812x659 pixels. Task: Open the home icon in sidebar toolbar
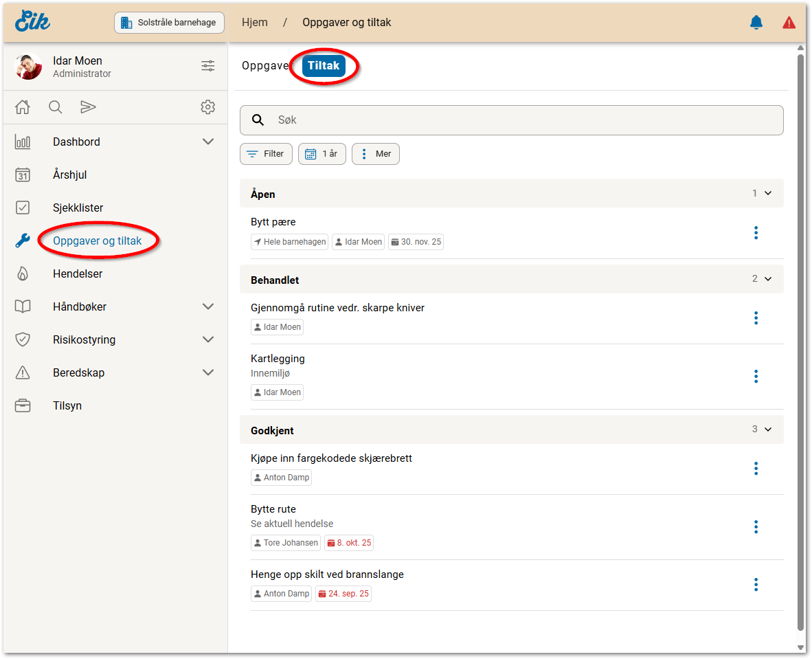[23, 107]
